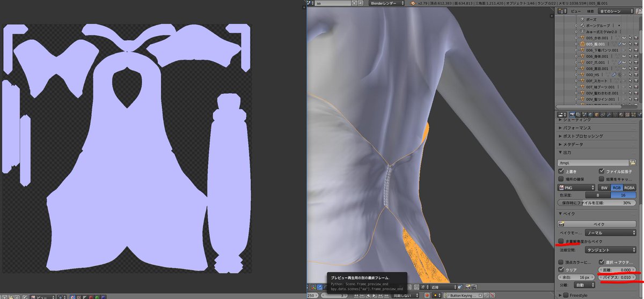Toggle selectability arrow for 005_かお.001

(x=630, y=39)
